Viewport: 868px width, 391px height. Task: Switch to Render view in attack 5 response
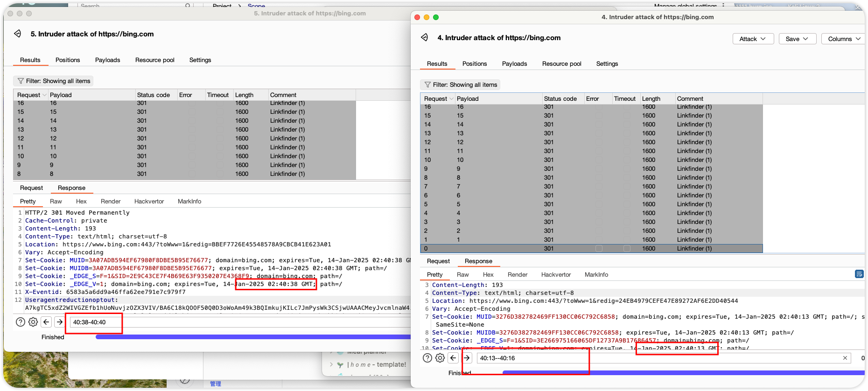tap(111, 202)
